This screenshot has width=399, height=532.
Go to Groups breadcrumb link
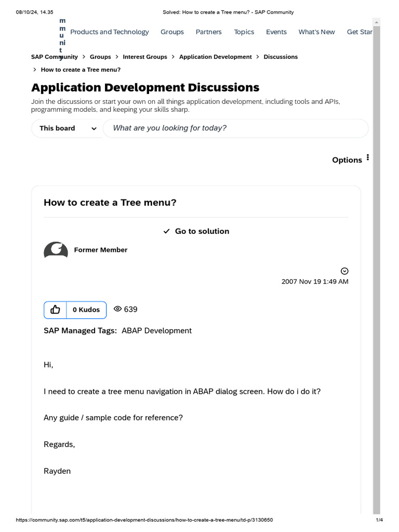point(100,57)
